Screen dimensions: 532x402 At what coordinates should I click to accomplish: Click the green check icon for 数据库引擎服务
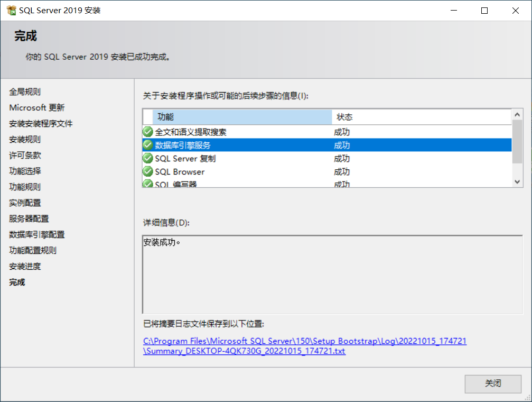click(x=148, y=145)
